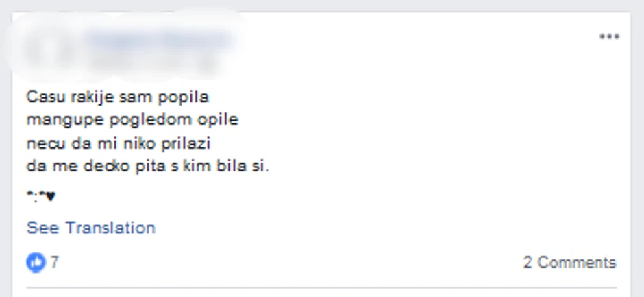Open the three-dot post options menu

click(610, 36)
